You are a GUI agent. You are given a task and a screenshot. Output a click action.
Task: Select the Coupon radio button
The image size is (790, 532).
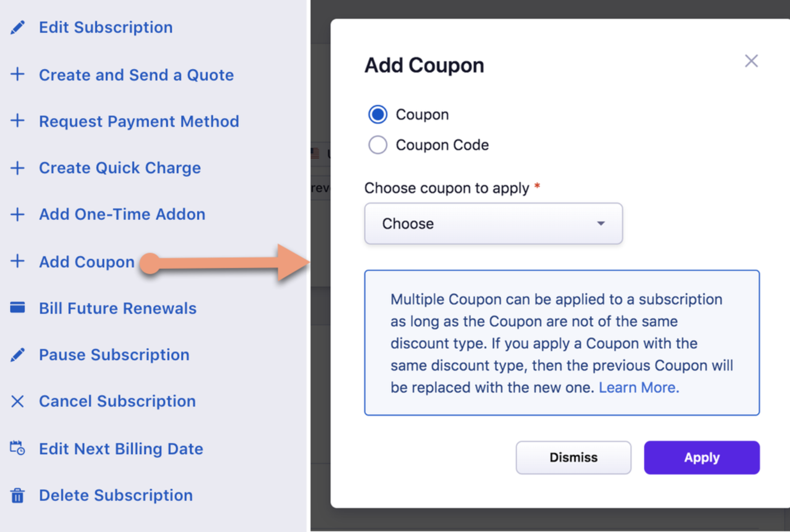[377, 114]
